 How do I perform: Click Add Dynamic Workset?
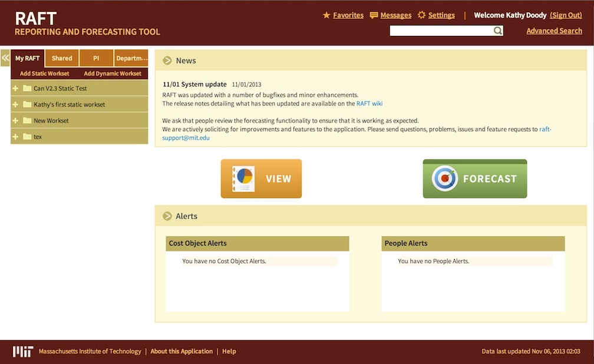(113, 74)
